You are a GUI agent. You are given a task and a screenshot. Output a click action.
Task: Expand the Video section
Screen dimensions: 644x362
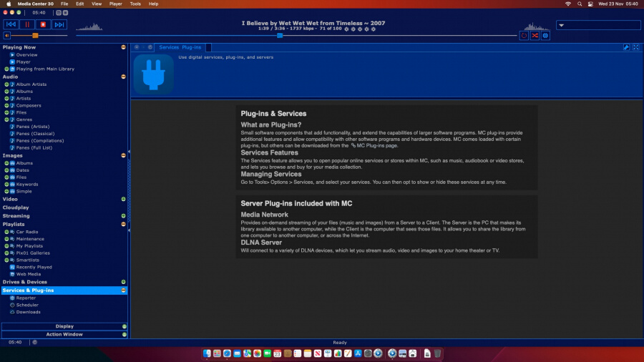click(x=123, y=199)
